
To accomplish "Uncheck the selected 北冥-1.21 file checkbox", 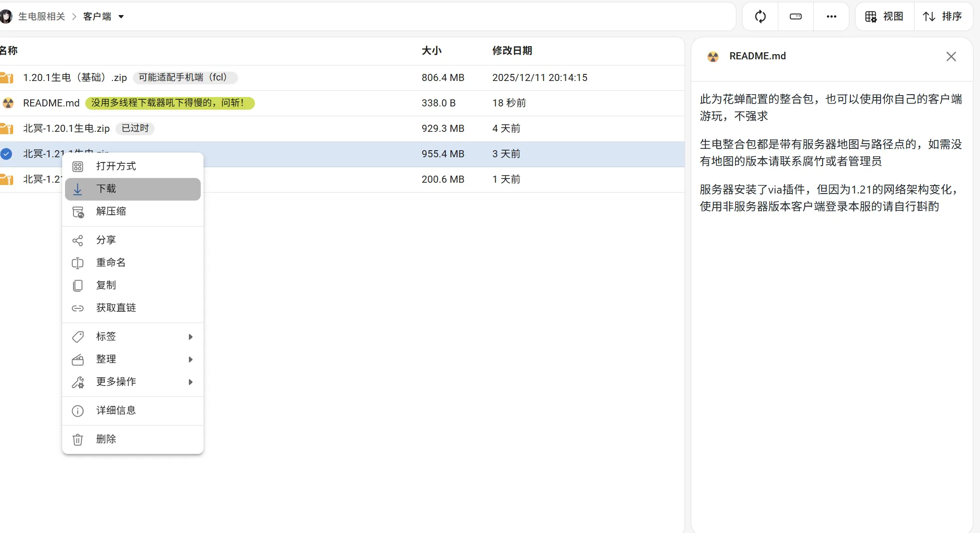I will point(6,154).
